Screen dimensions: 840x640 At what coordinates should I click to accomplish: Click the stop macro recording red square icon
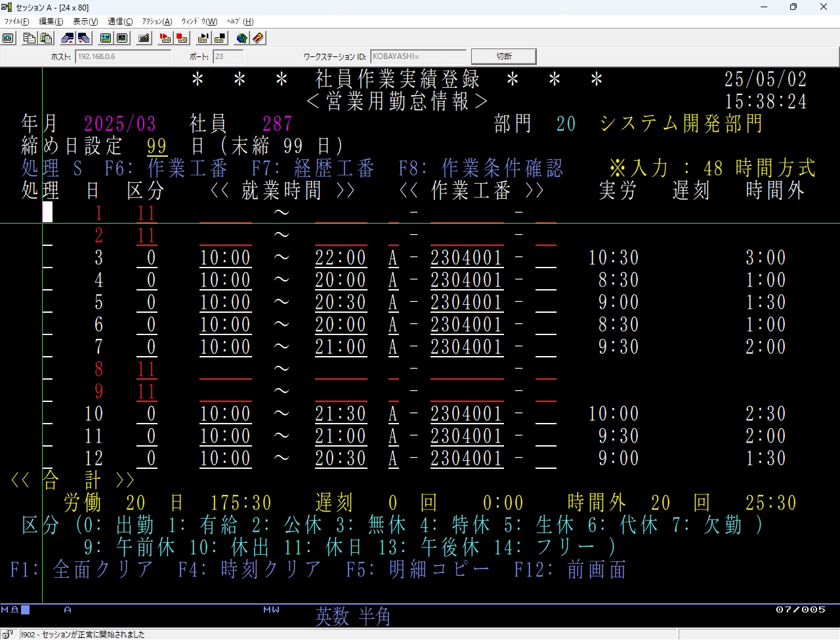[182, 38]
